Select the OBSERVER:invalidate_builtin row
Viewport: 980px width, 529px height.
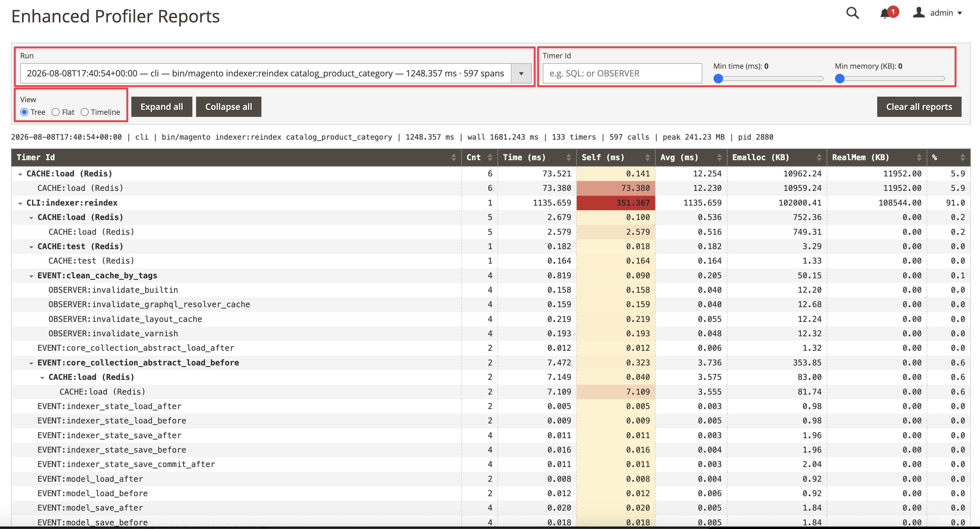click(x=491, y=290)
